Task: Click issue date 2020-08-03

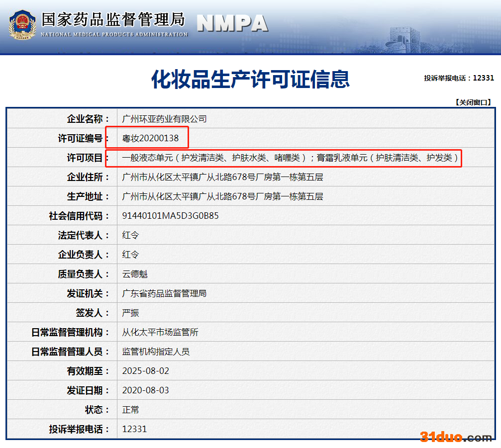Action: click(145, 390)
